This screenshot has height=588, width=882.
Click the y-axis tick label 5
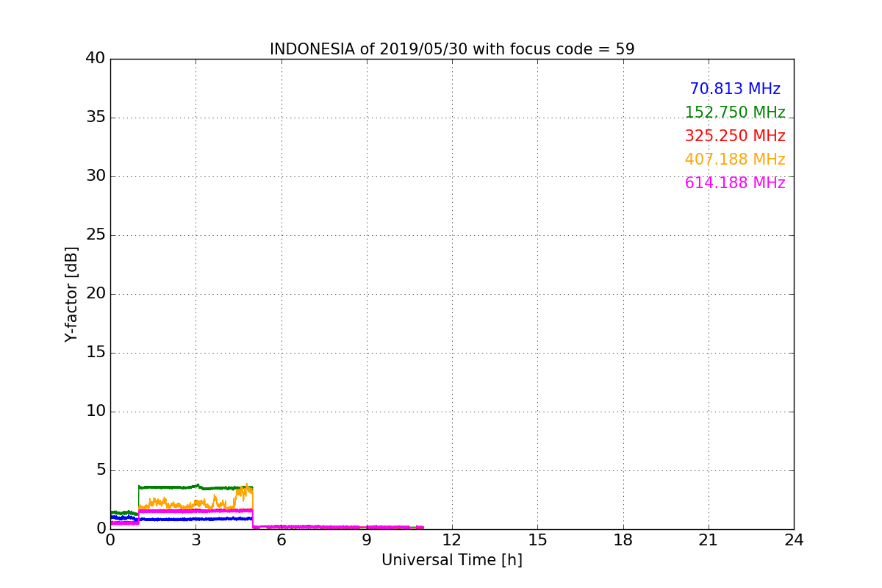pyautogui.click(x=101, y=470)
